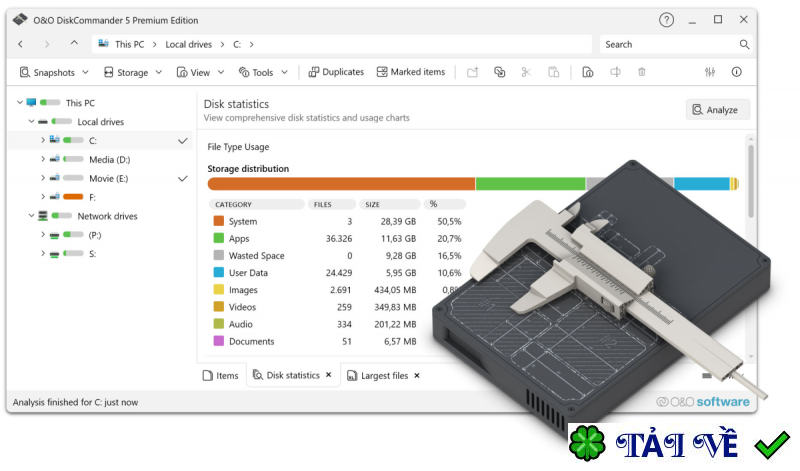
Task: Select the Media (D:) drive
Action: point(109,160)
